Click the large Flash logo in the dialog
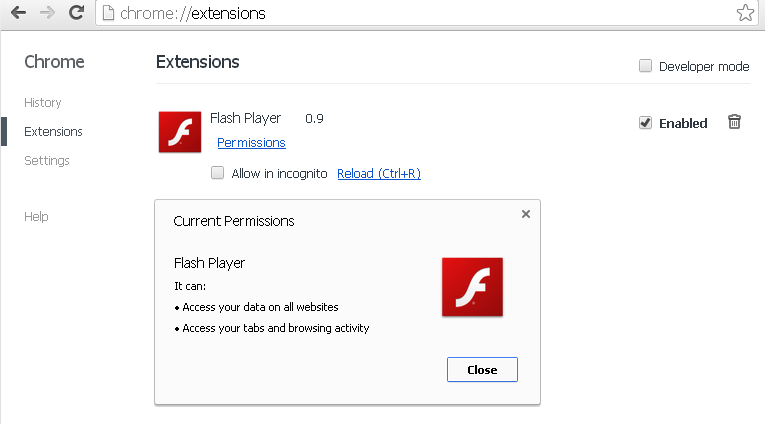 click(472, 287)
